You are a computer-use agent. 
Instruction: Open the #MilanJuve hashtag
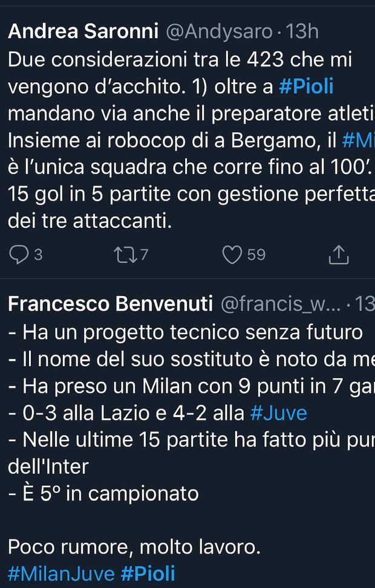click(60, 573)
